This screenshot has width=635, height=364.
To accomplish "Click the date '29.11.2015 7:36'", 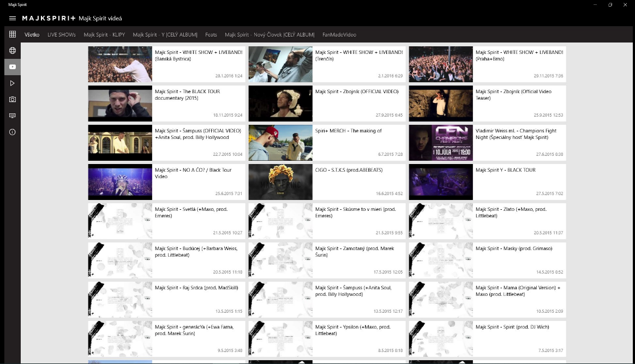I will point(548,76).
